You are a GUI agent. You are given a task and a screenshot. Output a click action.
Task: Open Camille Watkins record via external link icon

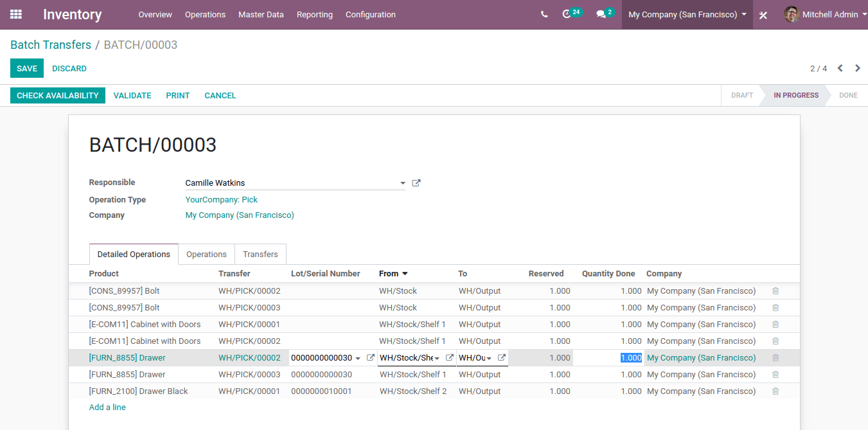point(416,183)
